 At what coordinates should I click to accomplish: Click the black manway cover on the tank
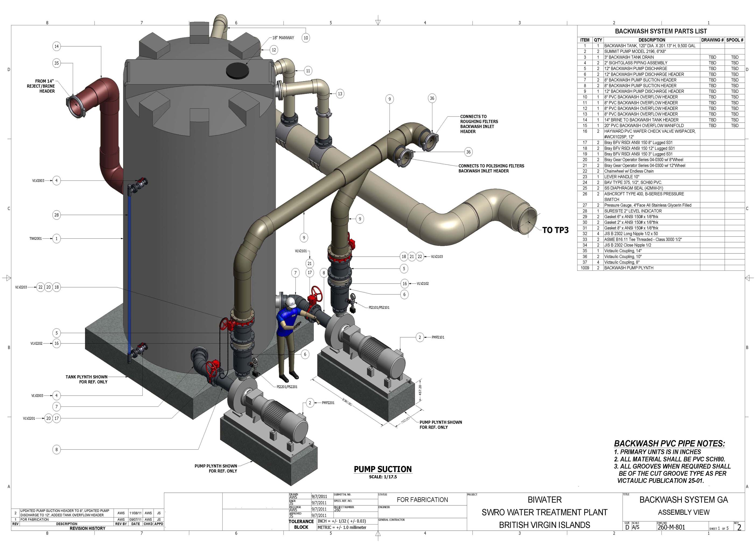pos(237,70)
